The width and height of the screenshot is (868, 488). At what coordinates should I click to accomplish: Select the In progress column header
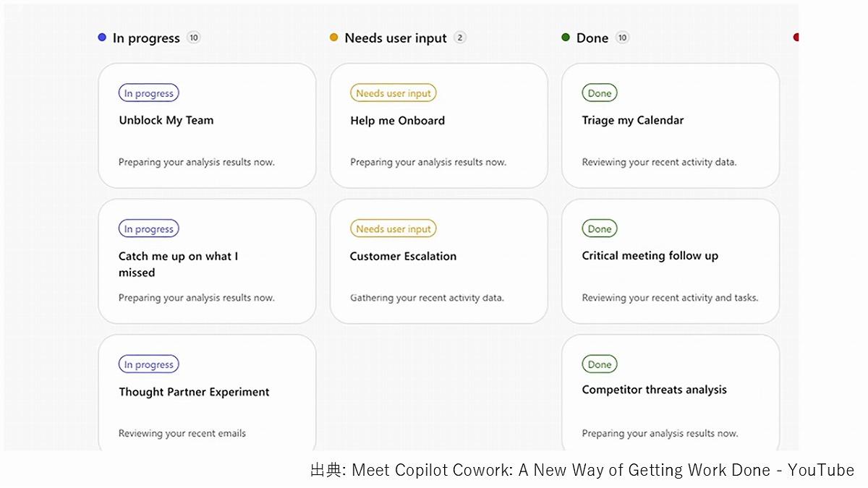point(146,38)
